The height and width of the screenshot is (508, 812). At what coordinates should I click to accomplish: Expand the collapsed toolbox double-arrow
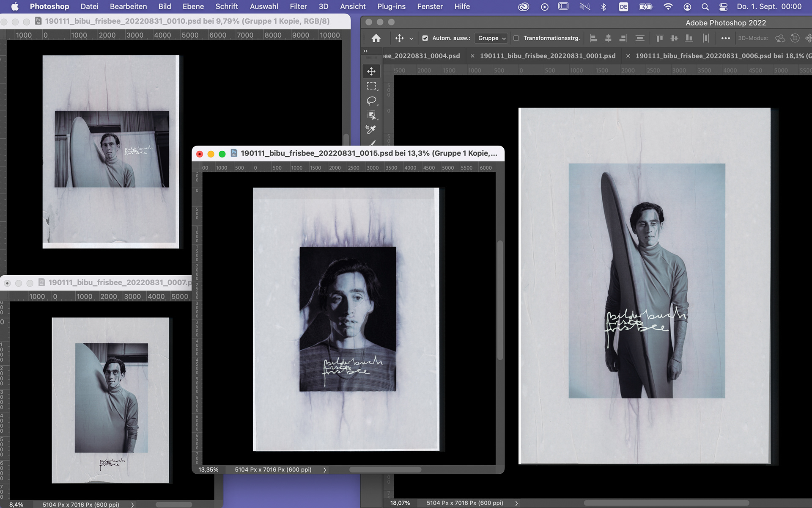coord(365,51)
